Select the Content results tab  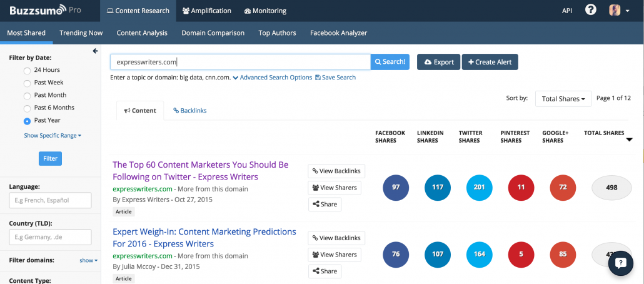tap(140, 111)
